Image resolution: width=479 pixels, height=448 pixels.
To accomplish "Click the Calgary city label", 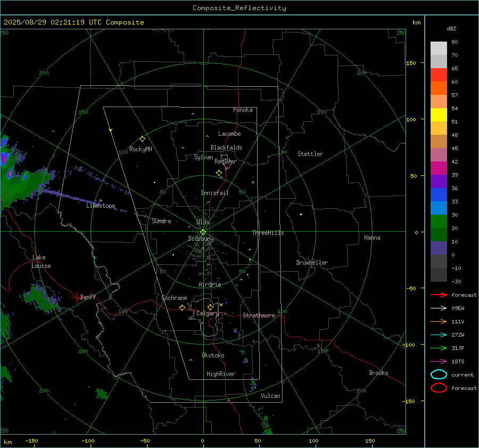I will (208, 313).
